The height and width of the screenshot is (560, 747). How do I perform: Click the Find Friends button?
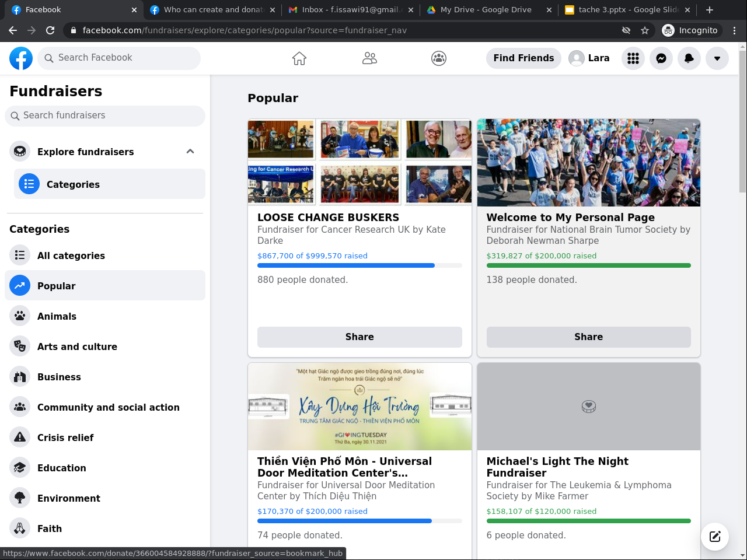point(523,58)
